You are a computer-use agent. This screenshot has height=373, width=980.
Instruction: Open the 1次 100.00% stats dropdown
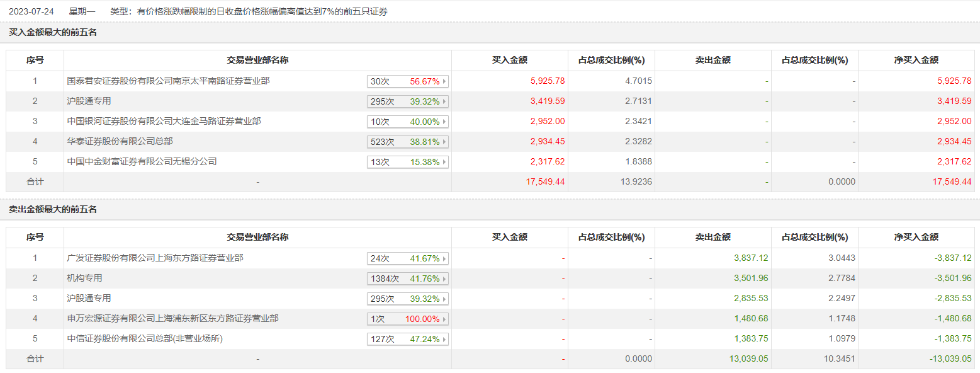pyautogui.click(x=408, y=319)
